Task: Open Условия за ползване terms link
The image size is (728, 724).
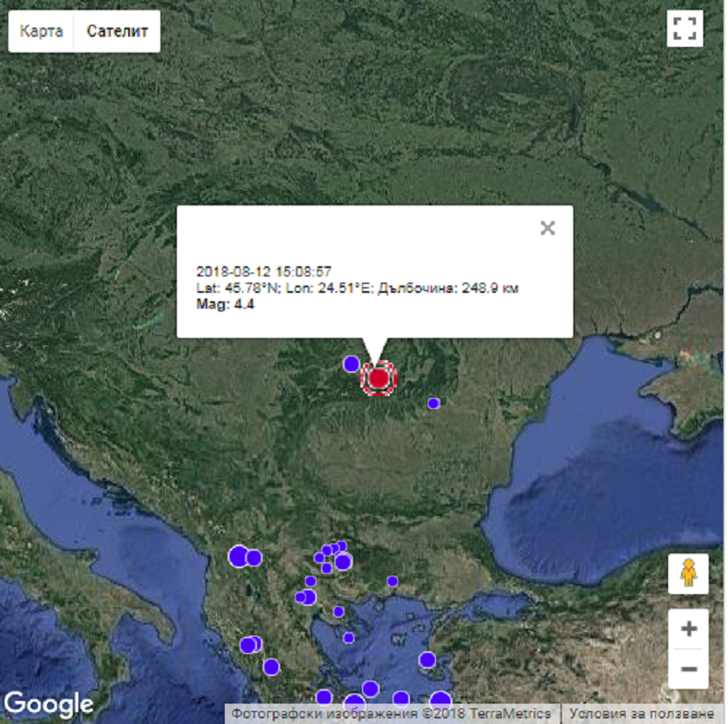Action: 641,714
